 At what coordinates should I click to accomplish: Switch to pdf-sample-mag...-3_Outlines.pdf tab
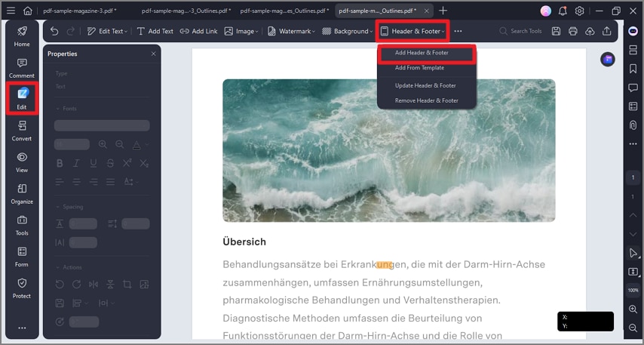coord(186,11)
